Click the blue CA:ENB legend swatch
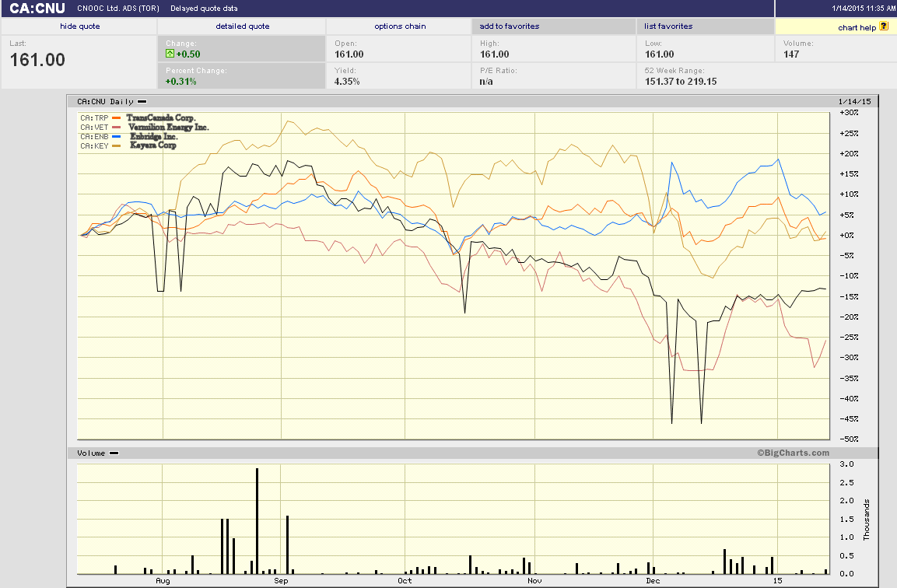This screenshot has height=588, width=897. 116,137
